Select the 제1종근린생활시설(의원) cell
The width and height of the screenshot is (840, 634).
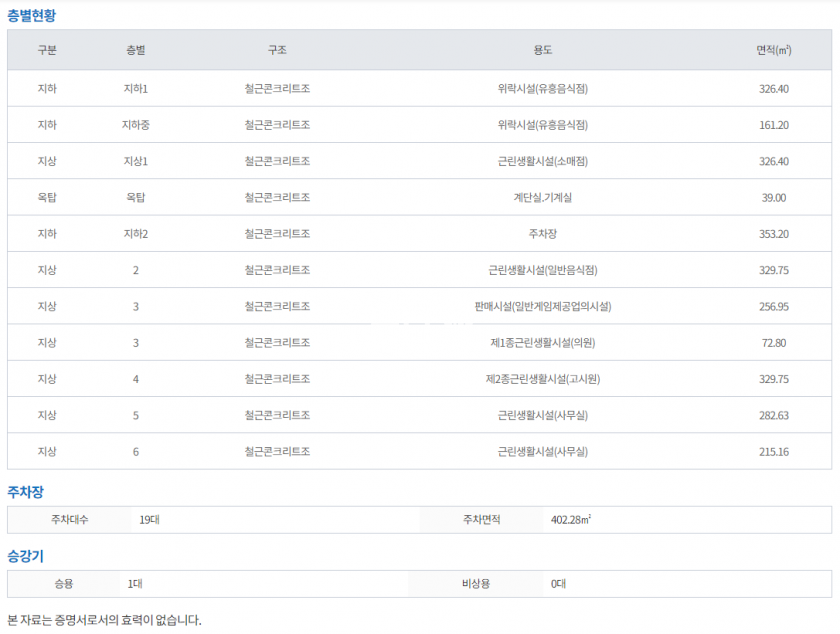(x=542, y=343)
